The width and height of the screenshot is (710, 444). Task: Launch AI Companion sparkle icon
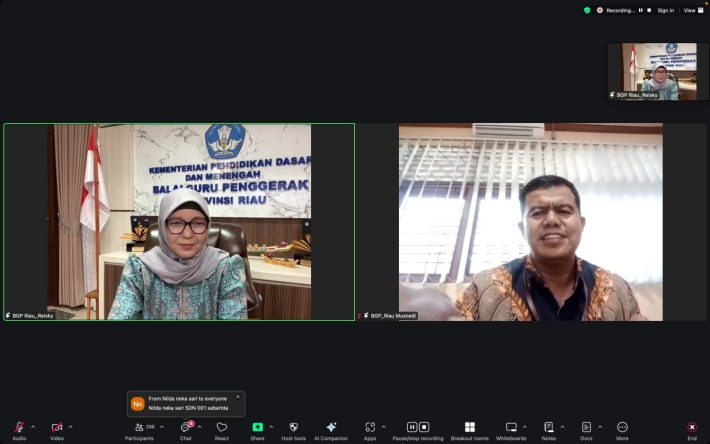[331, 427]
